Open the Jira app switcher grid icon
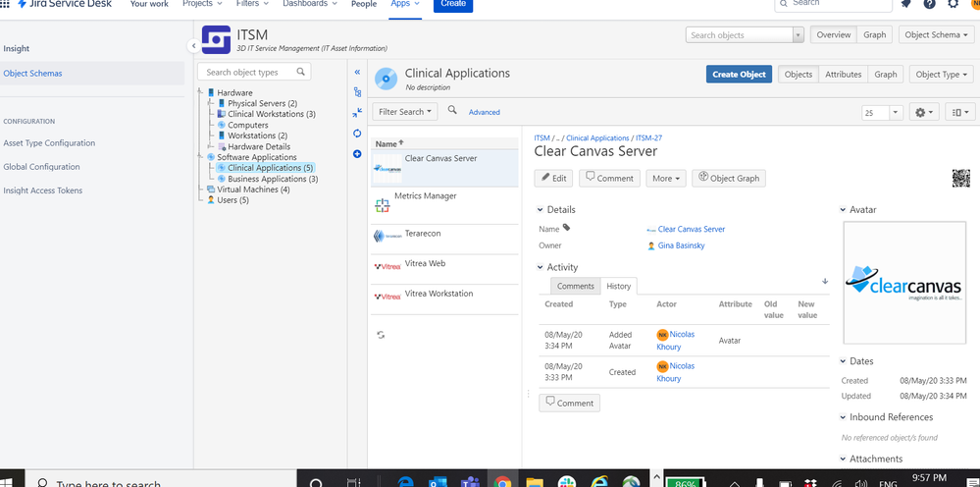 (x=5, y=3)
